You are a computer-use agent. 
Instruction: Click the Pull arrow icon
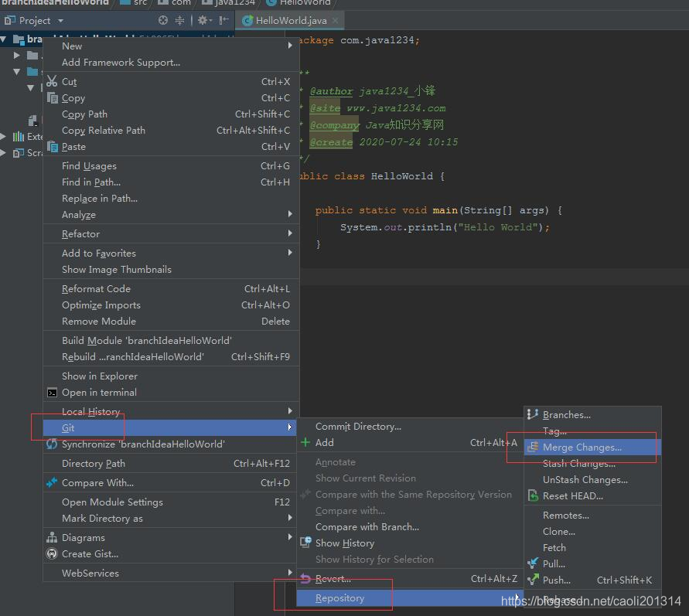533,563
